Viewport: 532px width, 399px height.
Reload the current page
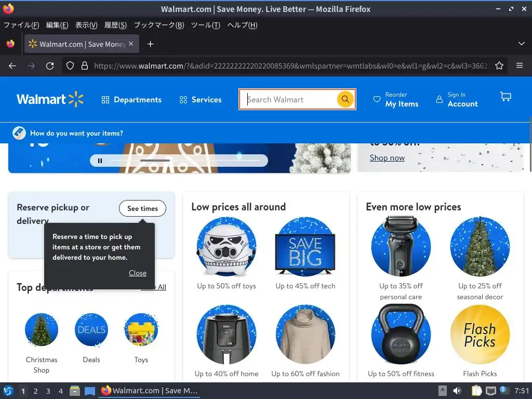[x=50, y=66]
